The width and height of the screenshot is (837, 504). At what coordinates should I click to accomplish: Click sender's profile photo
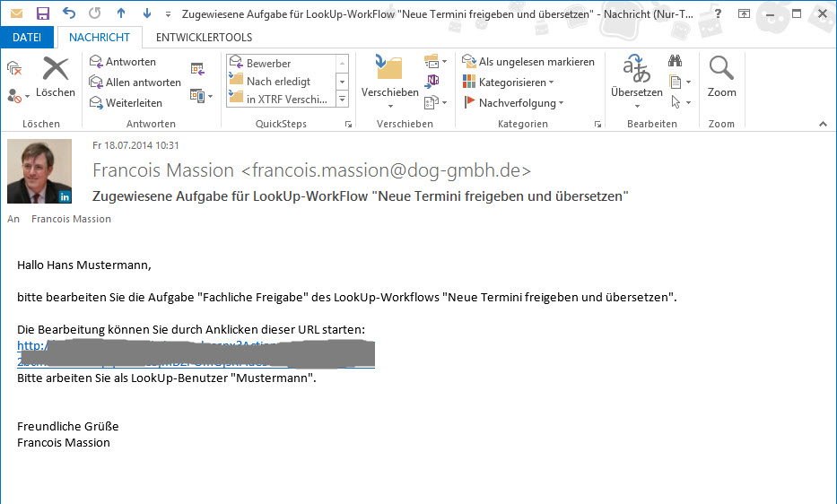tap(39, 171)
